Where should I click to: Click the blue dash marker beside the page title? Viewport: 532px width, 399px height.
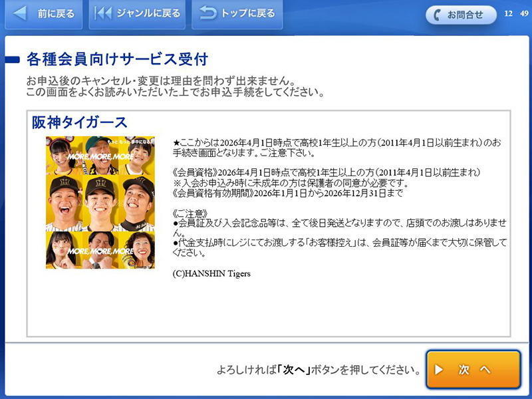pyautogui.click(x=11, y=60)
